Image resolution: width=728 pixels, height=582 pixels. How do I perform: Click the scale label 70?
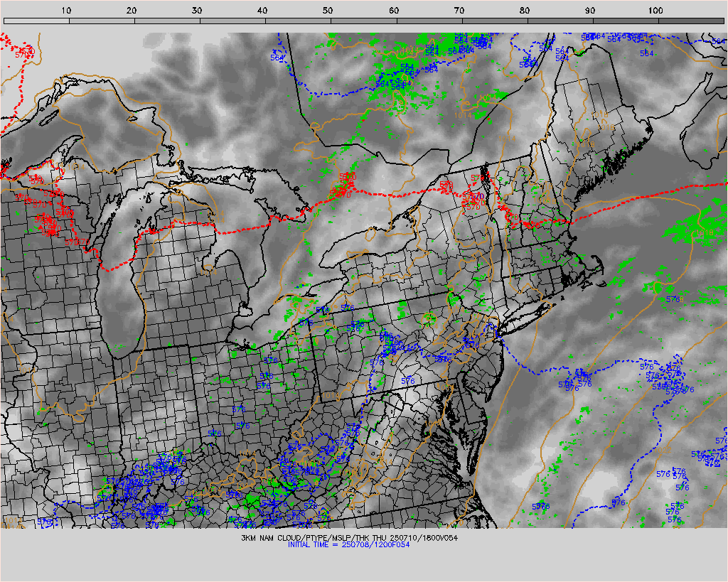459,11
